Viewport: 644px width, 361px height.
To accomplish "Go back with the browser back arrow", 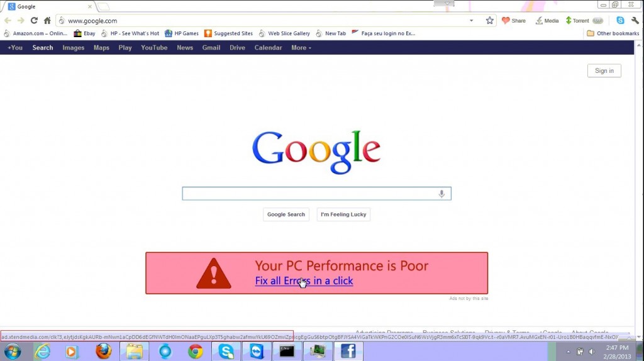I will pyautogui.click(x=8, y=21).
